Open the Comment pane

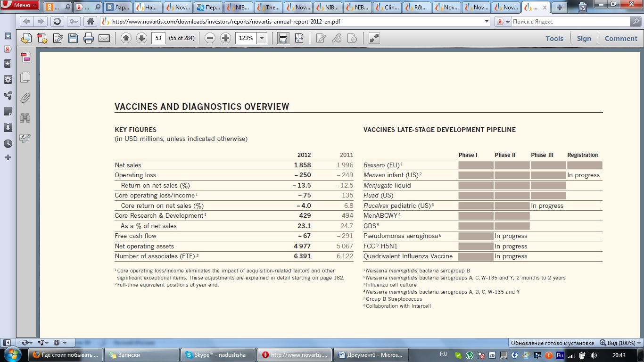coord(621,39)
